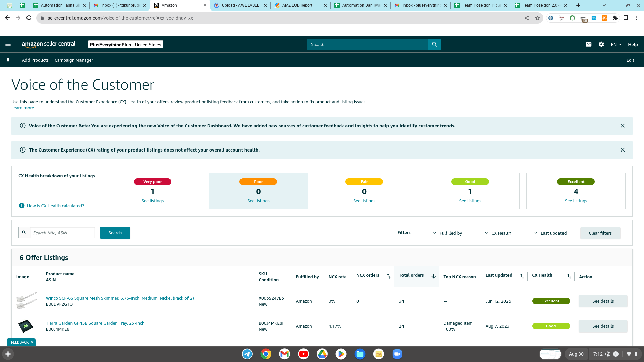Open Zoom from the shelf
Viewport: 644px width, 362px height.
pos(397,354)
